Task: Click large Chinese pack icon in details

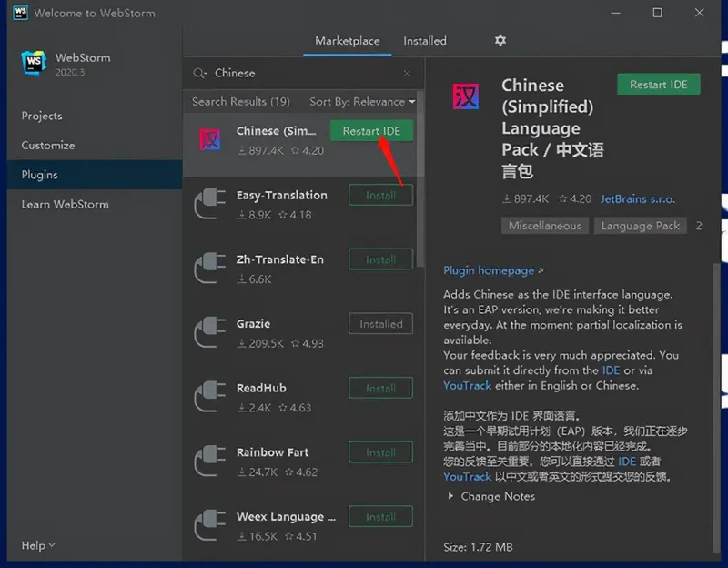Action: point(466,96)
